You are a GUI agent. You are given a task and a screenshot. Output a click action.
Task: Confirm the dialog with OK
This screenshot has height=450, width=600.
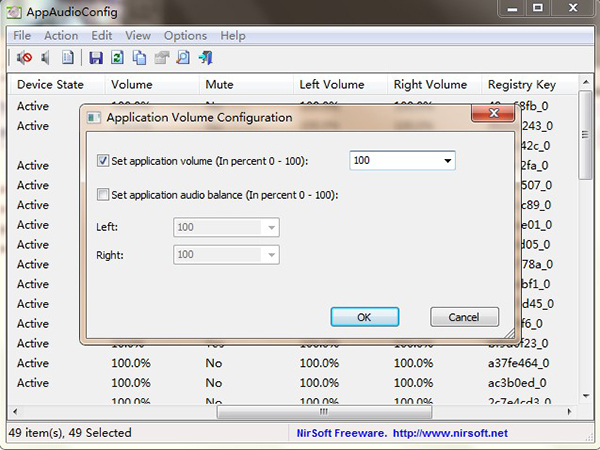365,317
